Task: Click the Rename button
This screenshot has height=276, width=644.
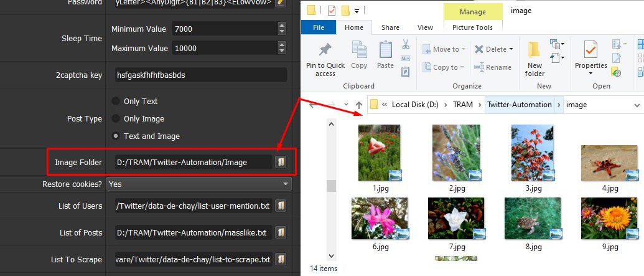Action: 493,67
